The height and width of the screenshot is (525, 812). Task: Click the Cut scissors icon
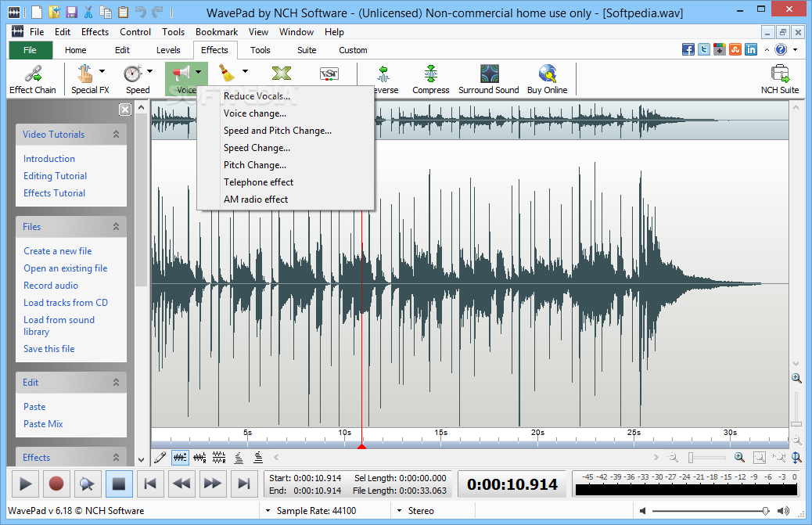88,12
